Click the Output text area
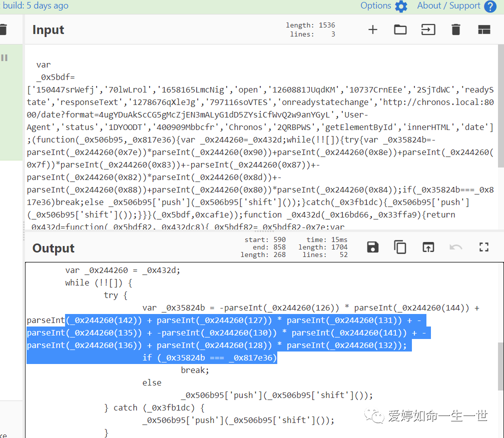The image size is (504, 438). 261,350
